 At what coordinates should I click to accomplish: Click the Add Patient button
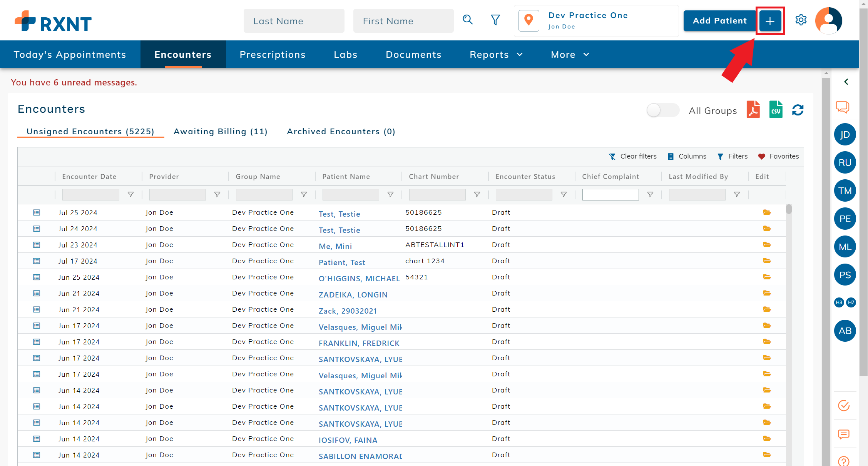coord(719,20)
